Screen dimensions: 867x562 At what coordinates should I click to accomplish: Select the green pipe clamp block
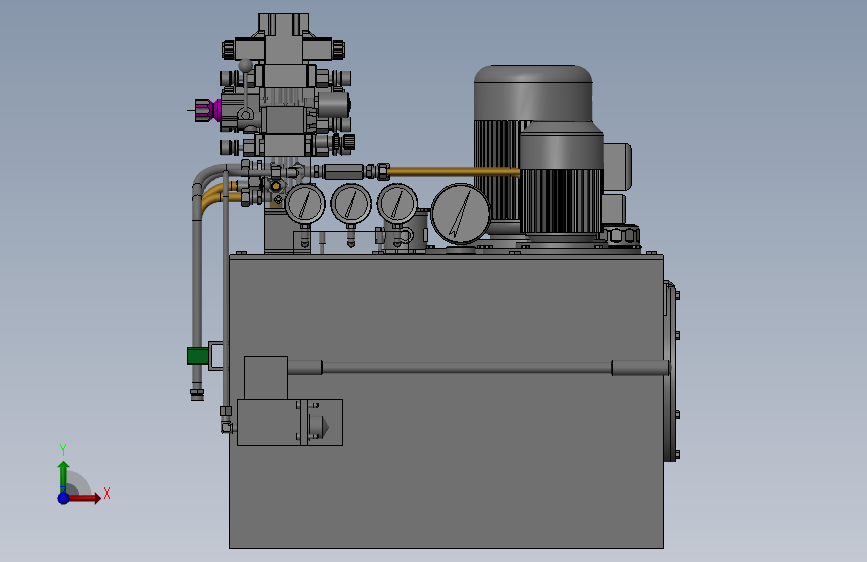pyautogui.click(x=197, y=356)
